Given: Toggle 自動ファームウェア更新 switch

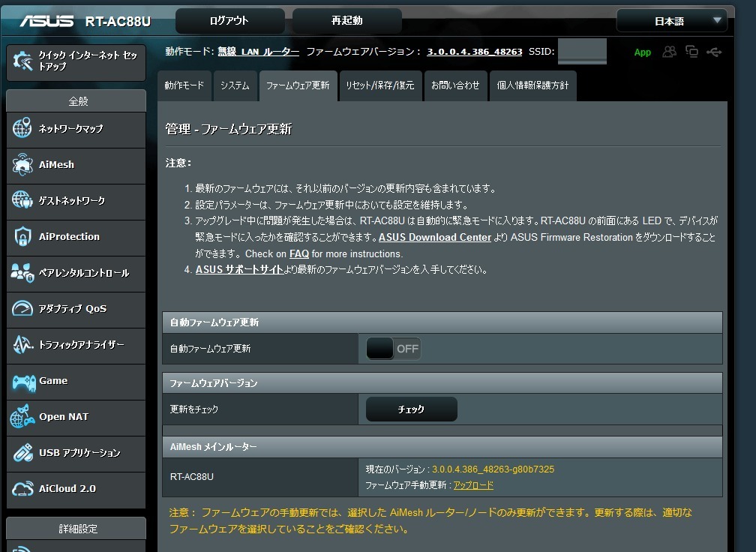Looking at the screenshot, I should [394, 349].
